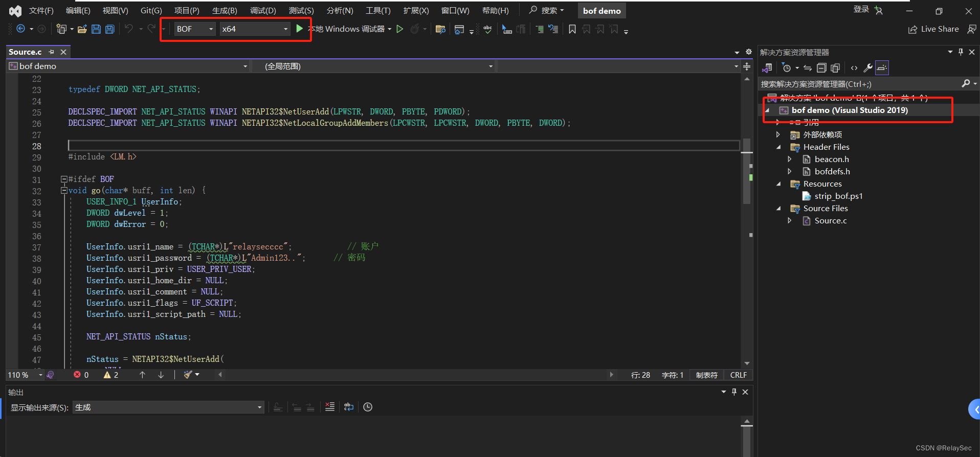
Task: Click the spell-check abc icon in toolbar
Action: (487, 29)
